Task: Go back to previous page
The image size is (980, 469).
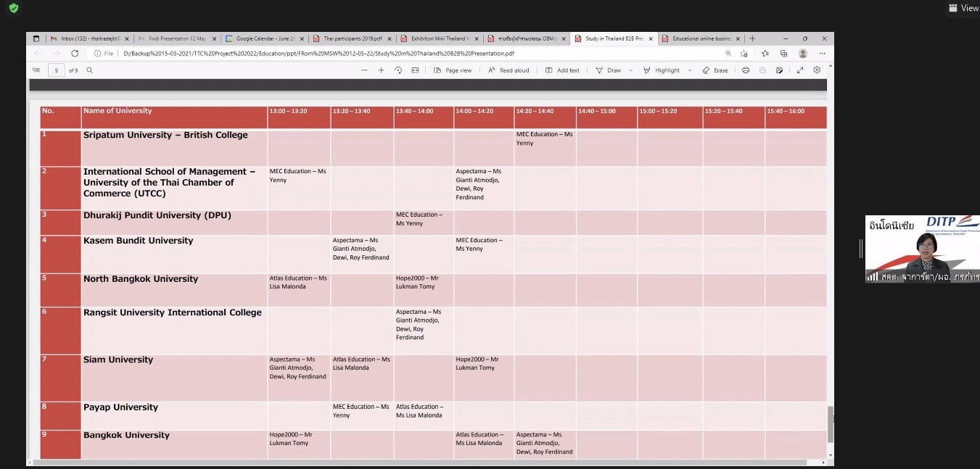Action: point(38,54)
